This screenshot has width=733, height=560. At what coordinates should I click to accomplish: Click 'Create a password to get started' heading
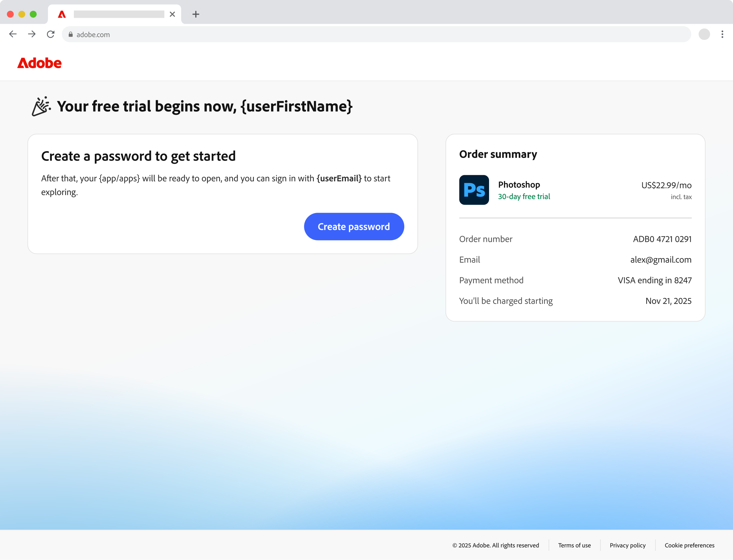tap(138, 156)
